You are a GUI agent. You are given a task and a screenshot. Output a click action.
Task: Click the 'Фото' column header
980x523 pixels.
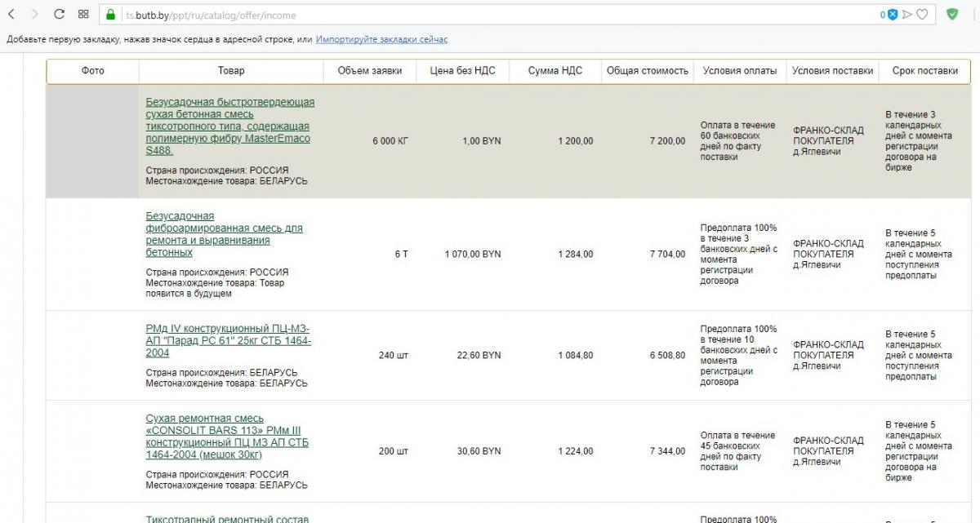[93, 71]
